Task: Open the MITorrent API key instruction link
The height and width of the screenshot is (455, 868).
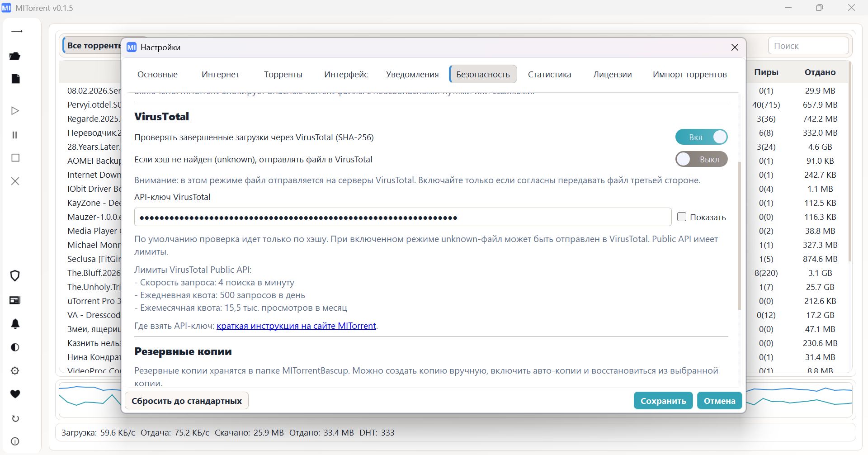Action: 296,326
